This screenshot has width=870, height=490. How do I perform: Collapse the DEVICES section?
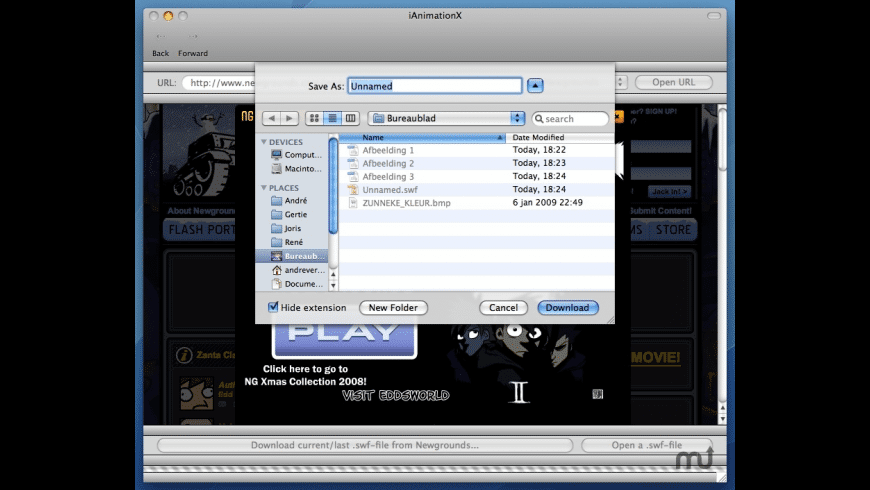tap(264, 142)
